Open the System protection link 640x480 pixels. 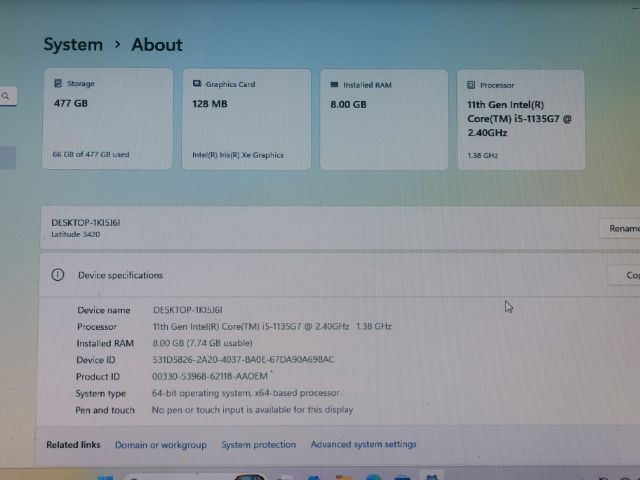tap(258, 444)
